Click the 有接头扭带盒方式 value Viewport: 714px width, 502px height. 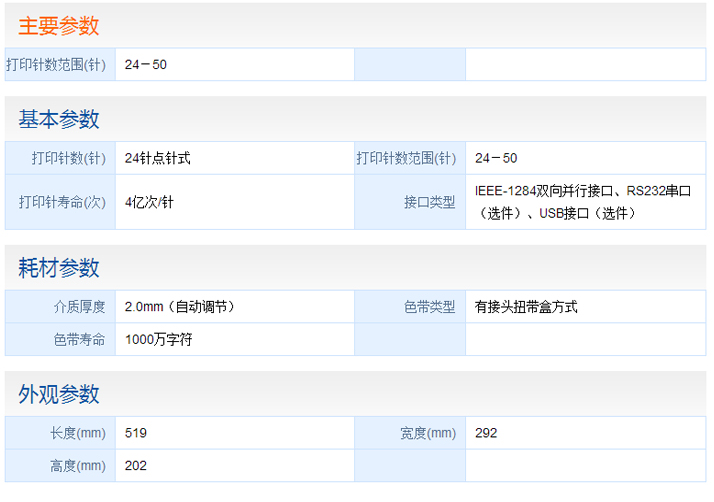526,307
